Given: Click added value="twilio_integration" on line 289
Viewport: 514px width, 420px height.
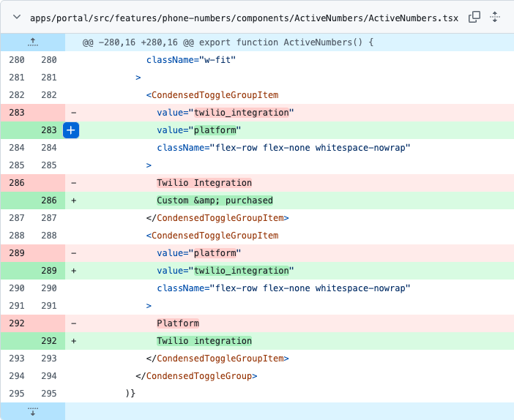Looking at the screenshot, I should tap(226, 271).
